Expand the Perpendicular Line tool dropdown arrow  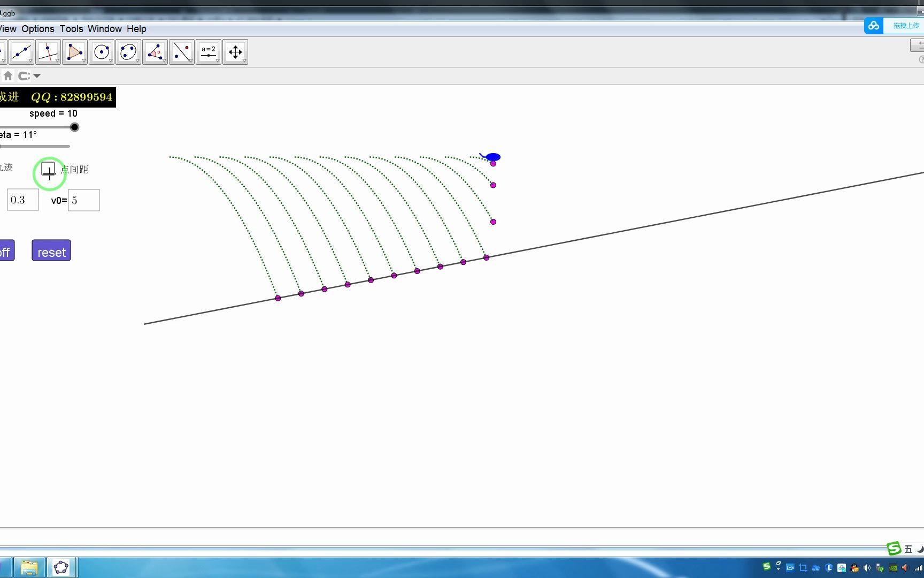pyautogui.click(x=57, y=61)
